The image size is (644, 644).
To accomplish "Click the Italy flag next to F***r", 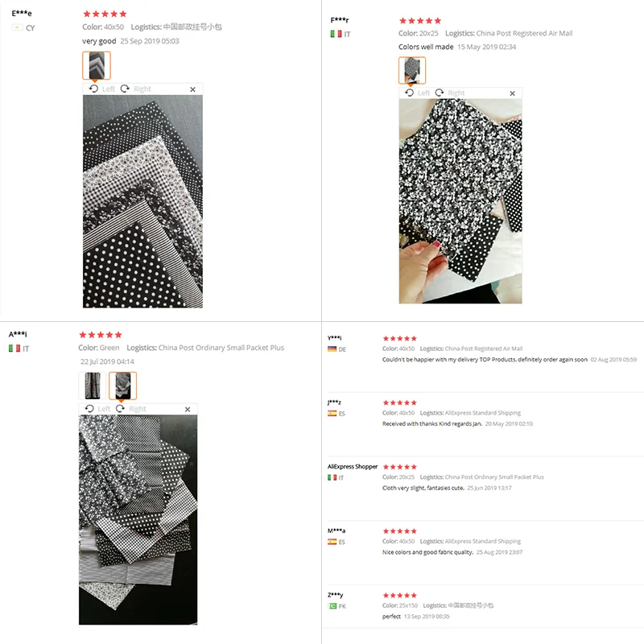I will click(336, 34).
